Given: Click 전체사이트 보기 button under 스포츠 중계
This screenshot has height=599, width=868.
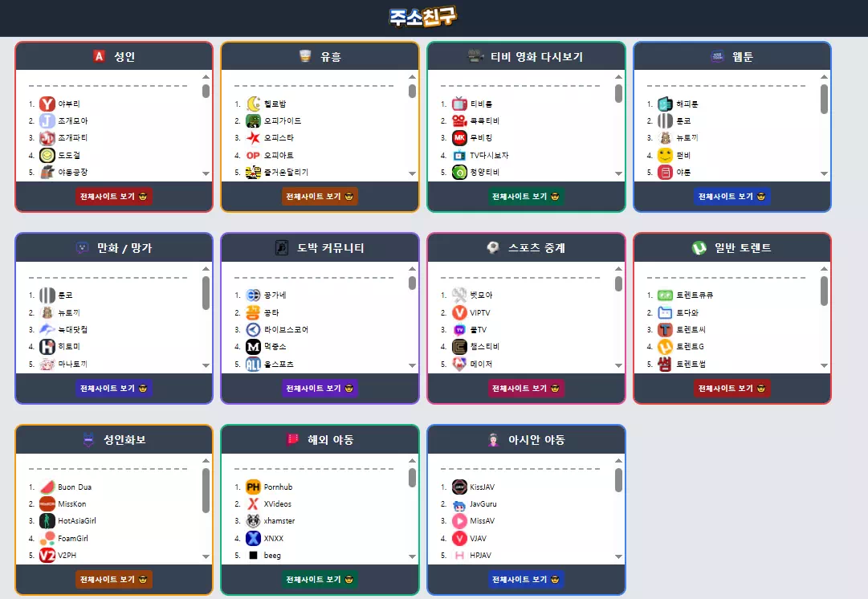Looking at the screenshot, I should [x=526, y=388].
